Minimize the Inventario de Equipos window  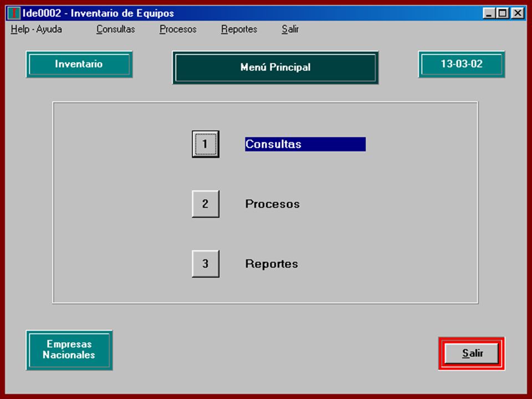489,13
